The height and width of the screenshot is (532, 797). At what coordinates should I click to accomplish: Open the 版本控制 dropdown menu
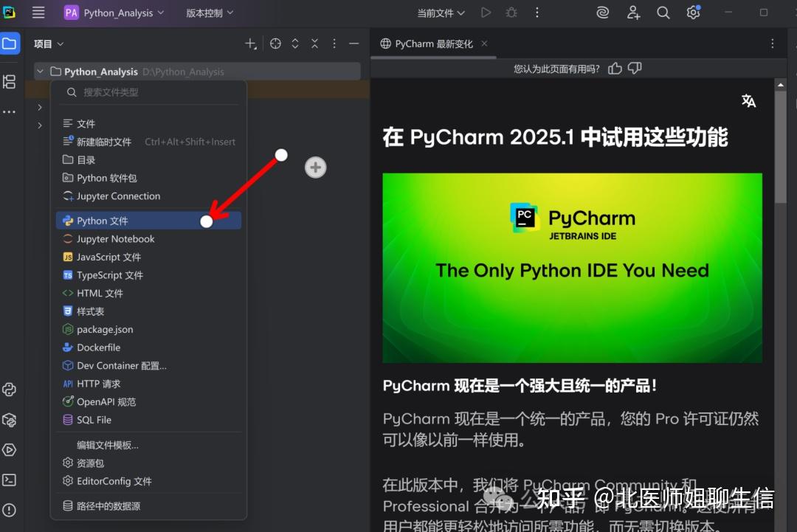pyautogui.click(x=210, y=13)
